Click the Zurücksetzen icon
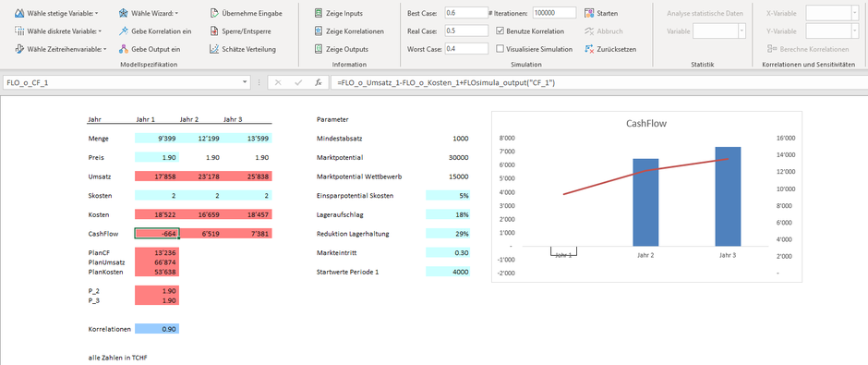This screenshot has height=365, width=868. 589,49
